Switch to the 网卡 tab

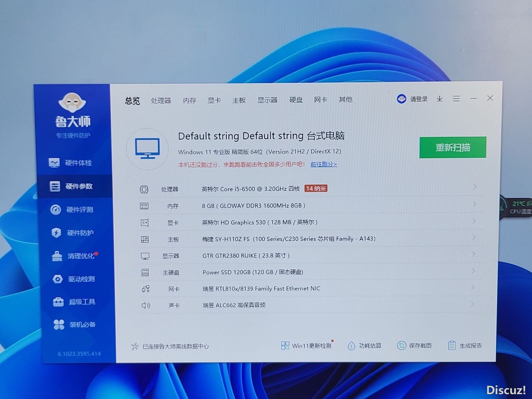(x=321, y=100)
